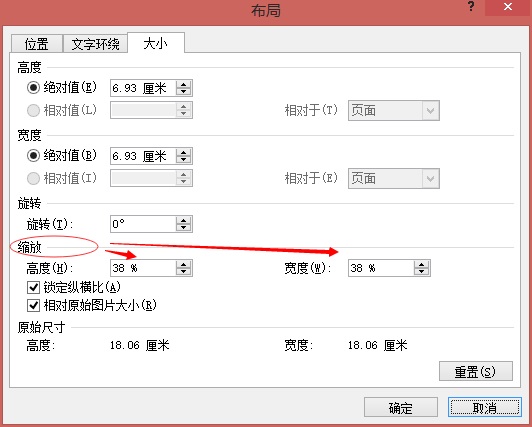The image size is (532, 427).
Task: Decrease scale 宽度(W) with down spinner
Action: (x=422, y=272)
